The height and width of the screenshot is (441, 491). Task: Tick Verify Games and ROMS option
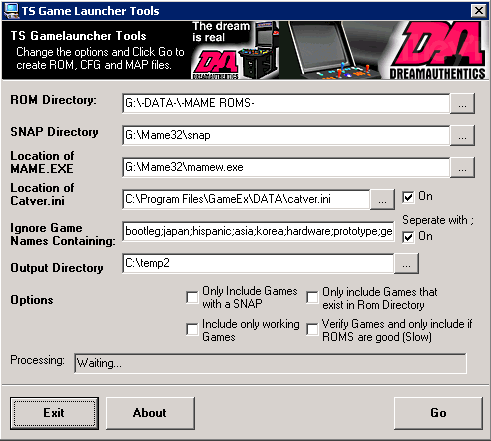click(312, 329)
